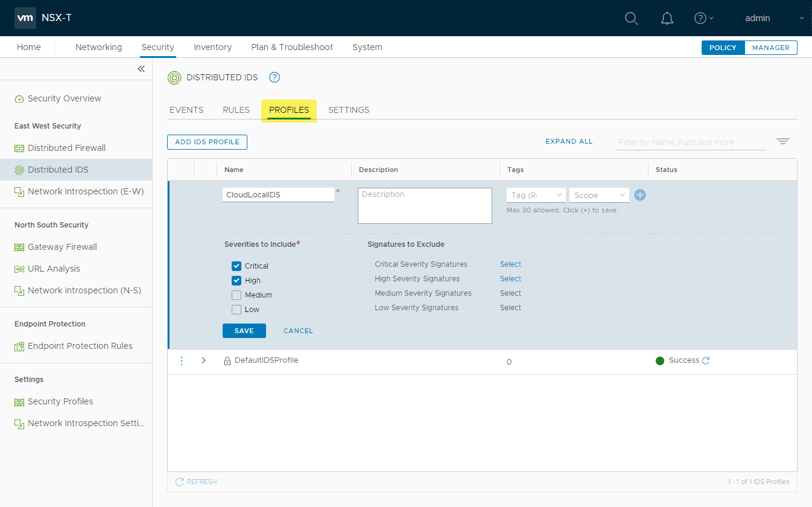812x507 pixels.
Task: Open the admin user dropdown
Action: coord(774,18)
